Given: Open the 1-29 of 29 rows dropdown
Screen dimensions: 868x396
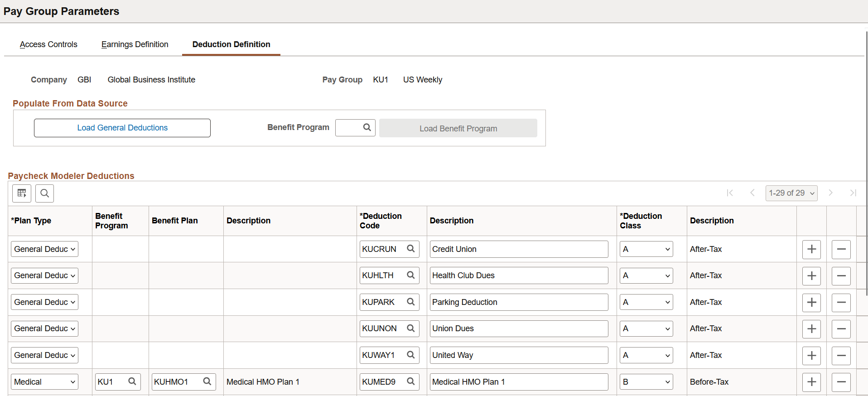Looking at the screenshot, I should [791, 193].
